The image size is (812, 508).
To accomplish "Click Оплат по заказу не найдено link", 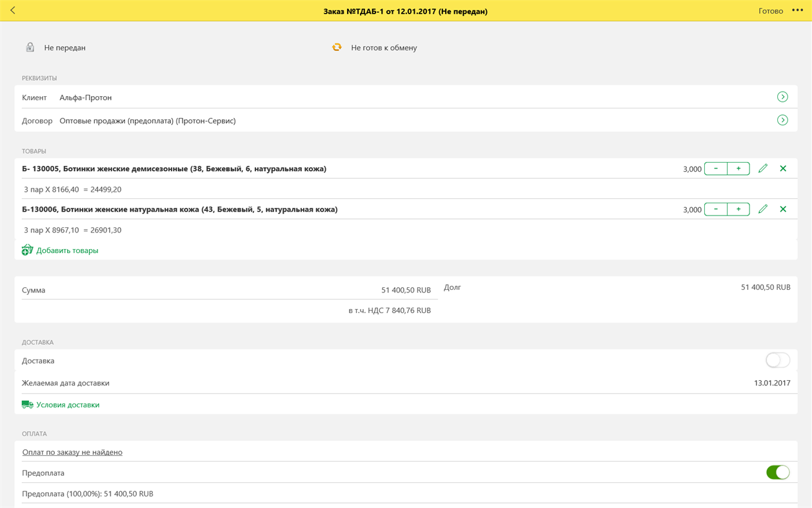I will pos(72,452).
